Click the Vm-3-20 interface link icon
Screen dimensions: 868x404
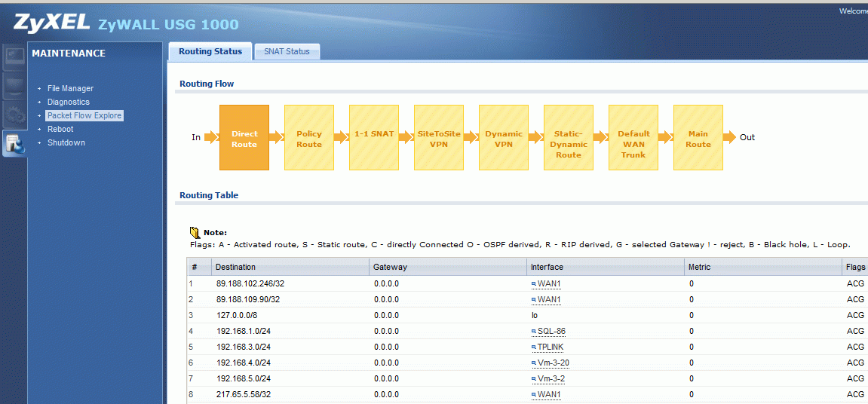534,363
